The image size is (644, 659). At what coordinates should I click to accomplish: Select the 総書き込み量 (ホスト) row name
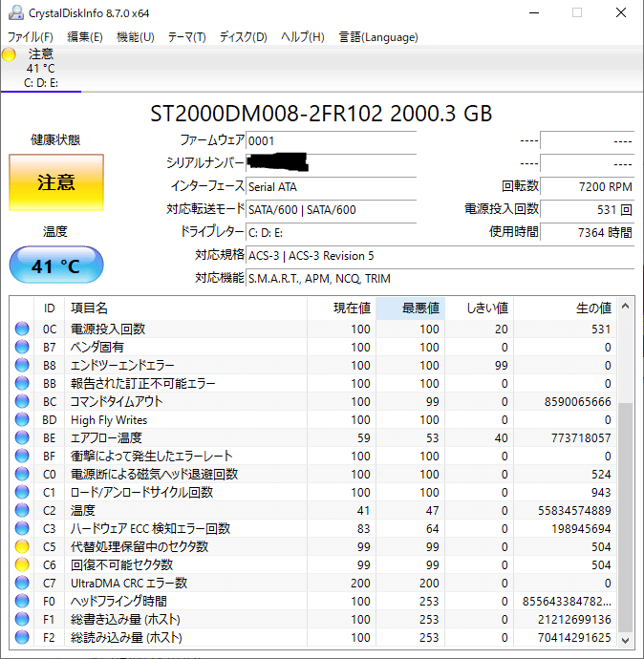pos(125,620)
